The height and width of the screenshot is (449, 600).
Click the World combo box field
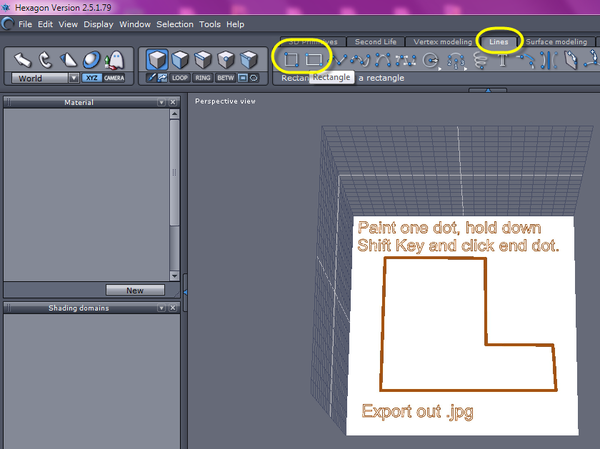[45, 78]
